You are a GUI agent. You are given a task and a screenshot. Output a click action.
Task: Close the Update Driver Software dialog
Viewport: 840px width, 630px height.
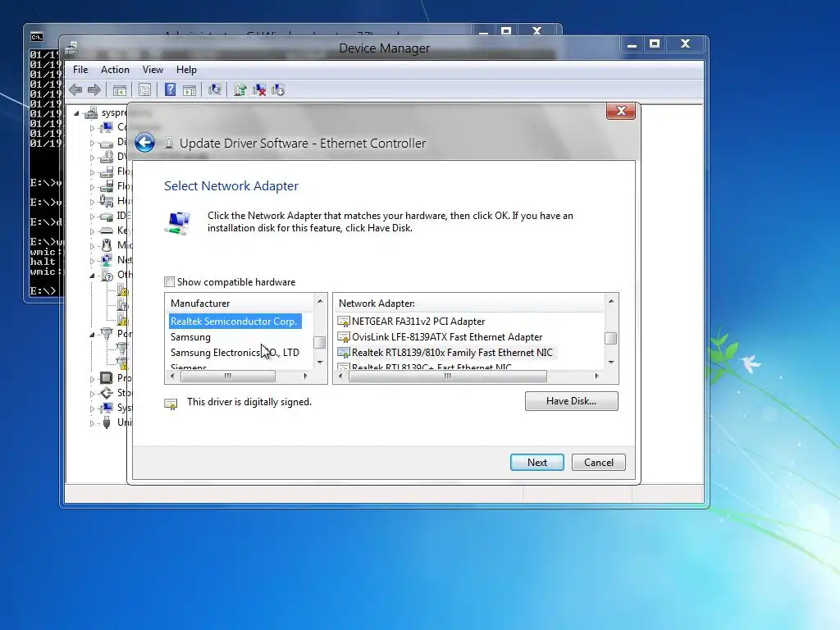(x=621, y=111)
